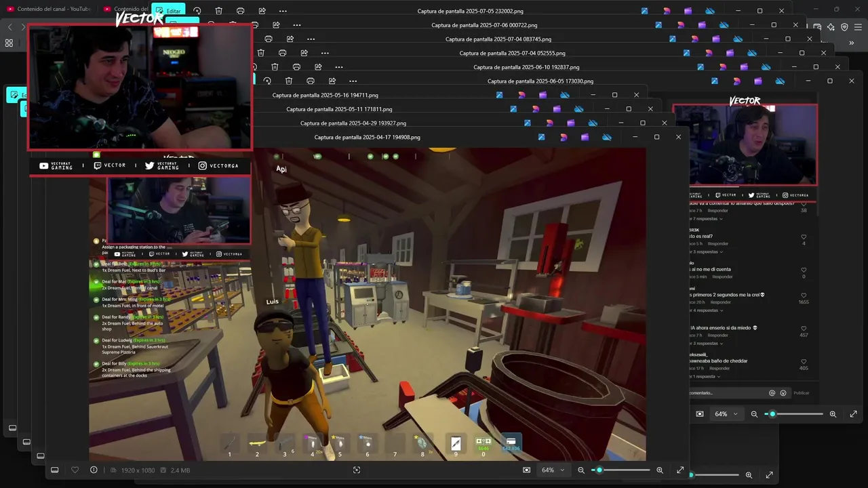Insert emoji in YouTube comment box

(783, 393)
